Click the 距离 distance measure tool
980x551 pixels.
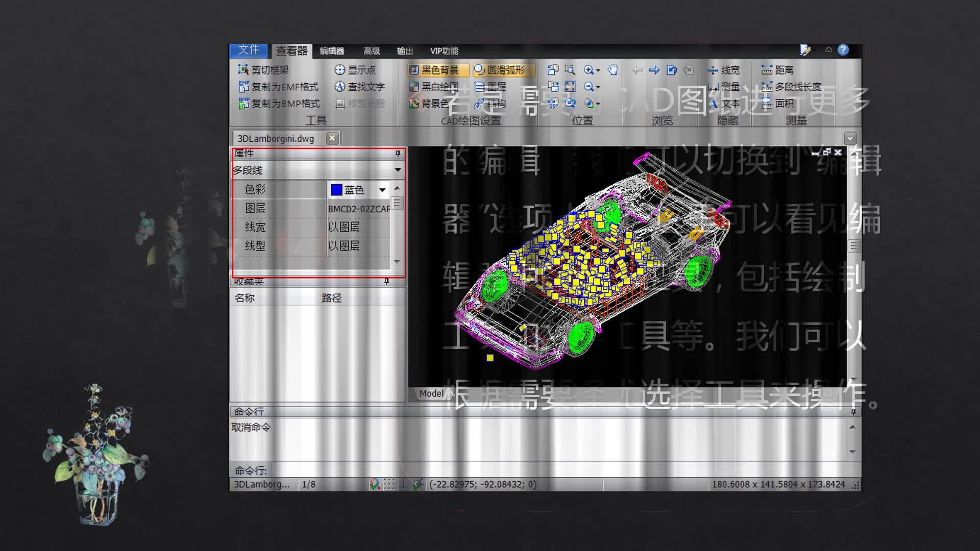pos(777,70)
